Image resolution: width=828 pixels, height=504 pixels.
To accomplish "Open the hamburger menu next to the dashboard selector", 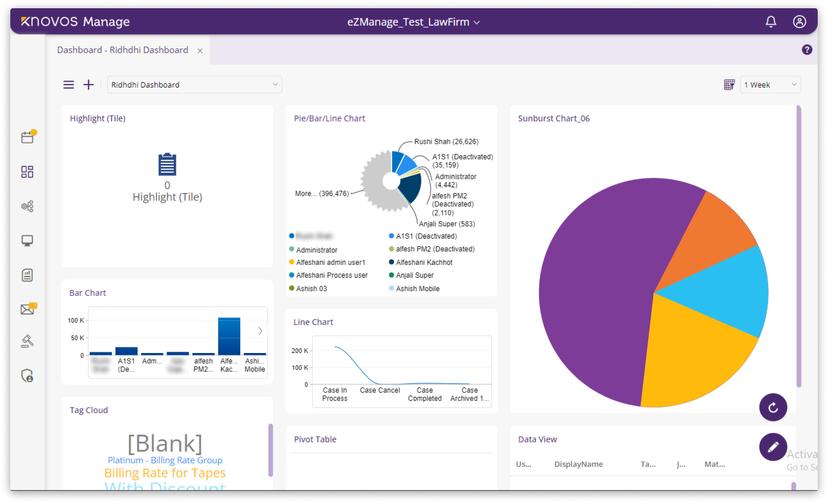I will coord(69,85).
